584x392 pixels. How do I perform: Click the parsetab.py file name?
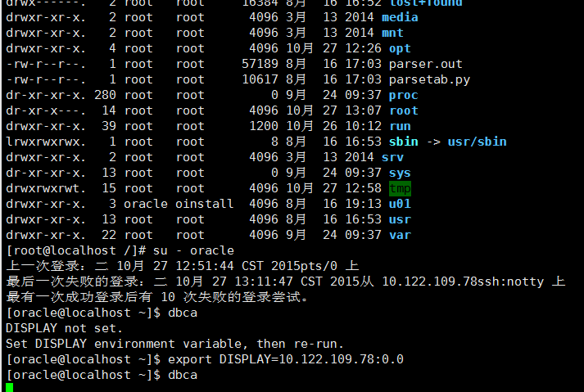click(x=429, y=79)
